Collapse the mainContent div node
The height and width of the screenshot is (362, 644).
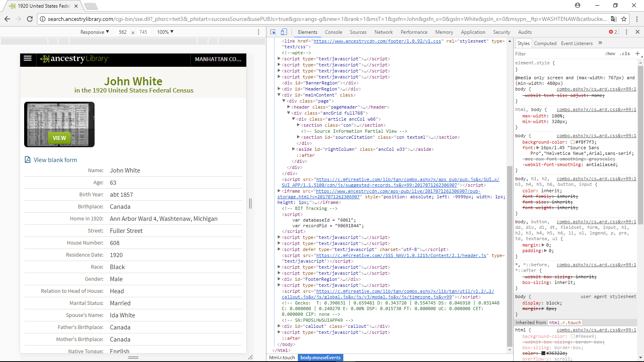[279, 95]
